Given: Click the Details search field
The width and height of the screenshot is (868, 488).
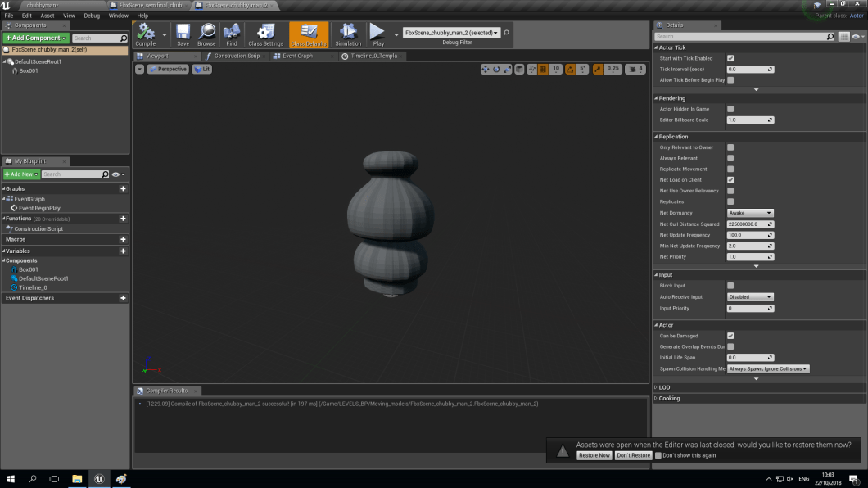Looking at the screenshot, I should click(739, 37).
